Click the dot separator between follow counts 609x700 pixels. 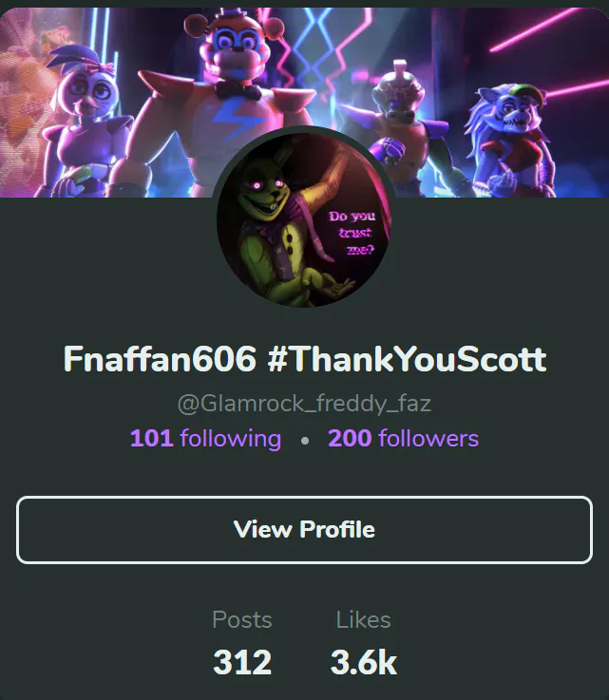[x=305, y=441]
